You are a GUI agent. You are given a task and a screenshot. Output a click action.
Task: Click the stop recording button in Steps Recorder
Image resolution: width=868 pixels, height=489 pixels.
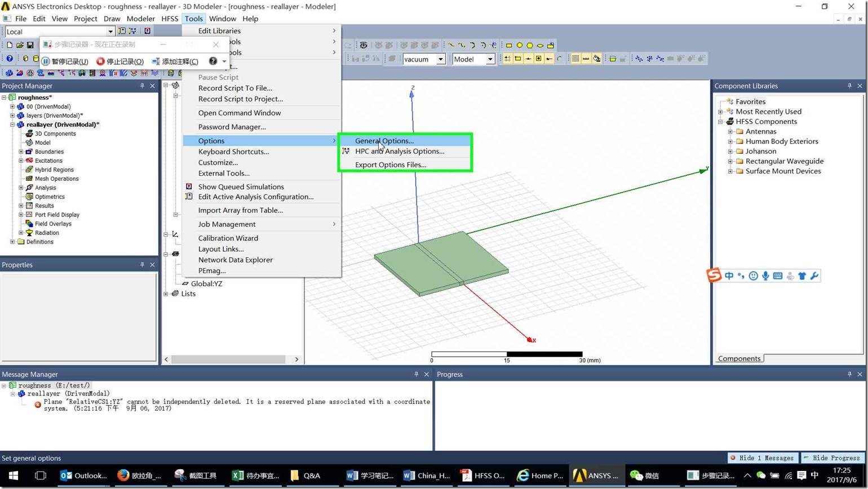[120, 61]
